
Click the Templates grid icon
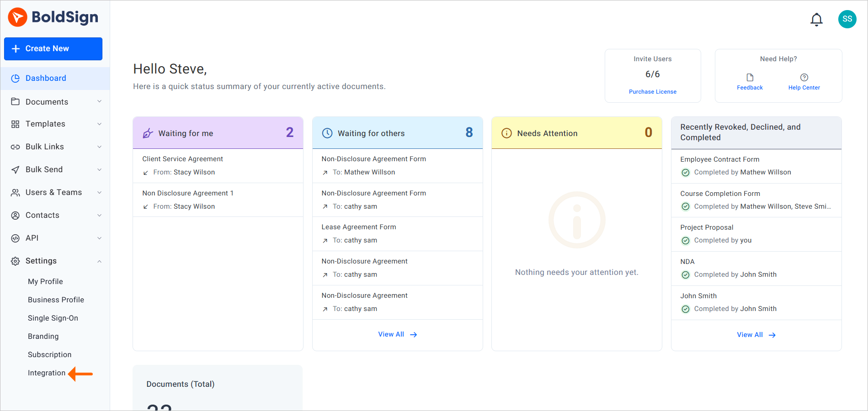tap(16, 124)
